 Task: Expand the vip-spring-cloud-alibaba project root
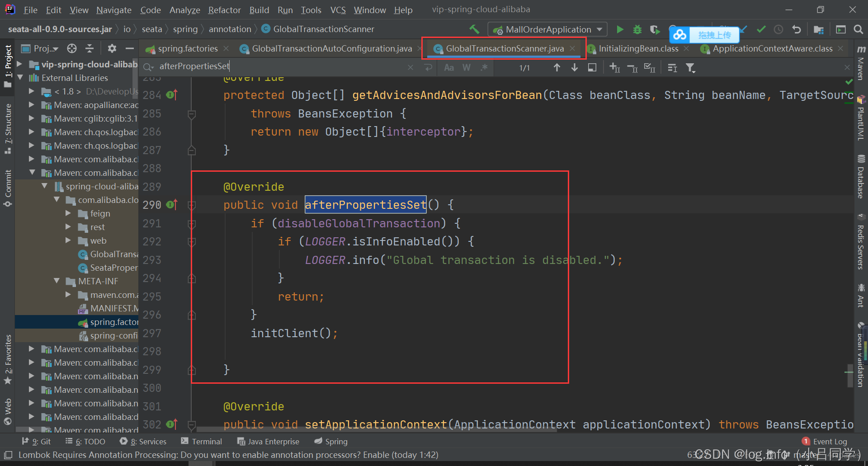(x=19, y=64)
